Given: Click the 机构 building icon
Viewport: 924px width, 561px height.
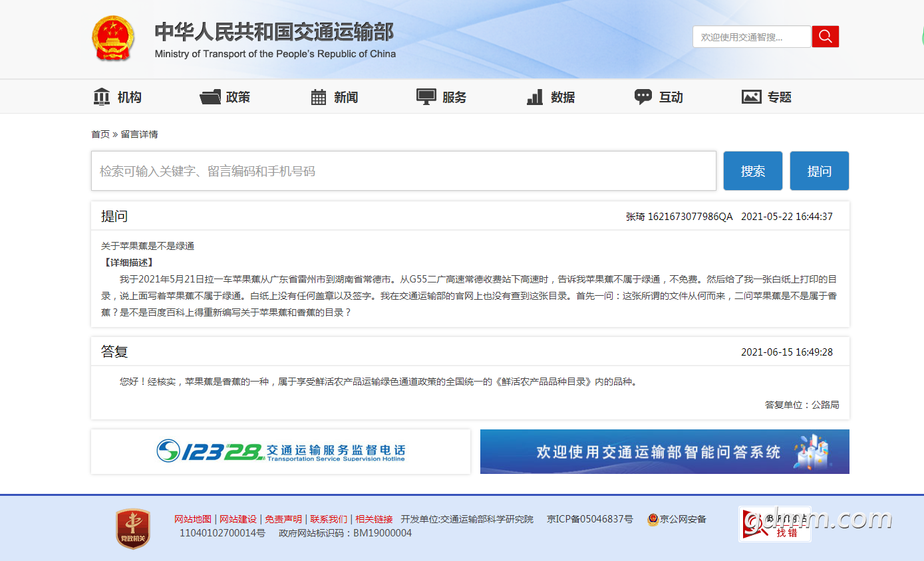Looking at the screenshot, I should coord(102,97).
